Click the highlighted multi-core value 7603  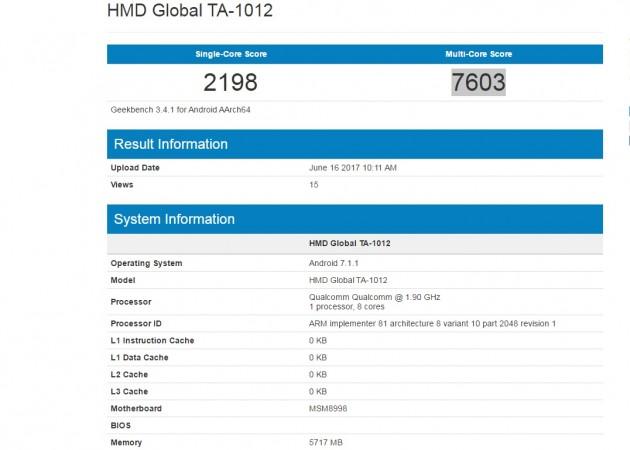pyautogui.click(x=479, y=82)
